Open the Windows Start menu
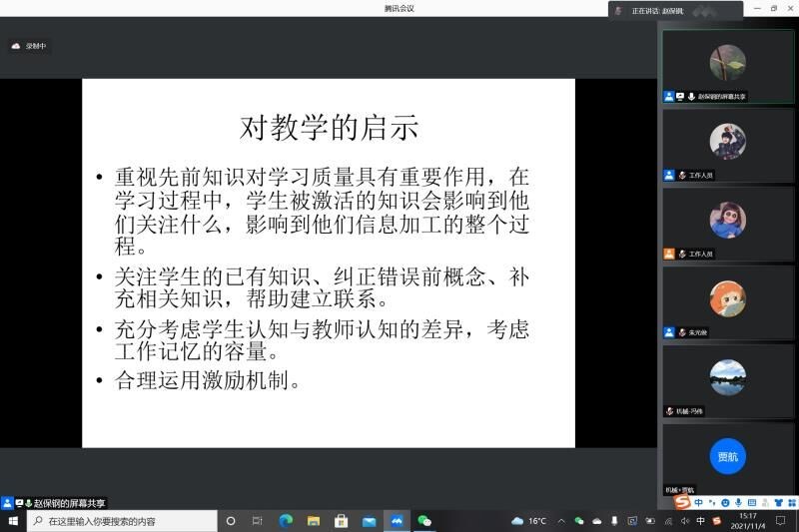799x532 pixels. tap(13, 521)
